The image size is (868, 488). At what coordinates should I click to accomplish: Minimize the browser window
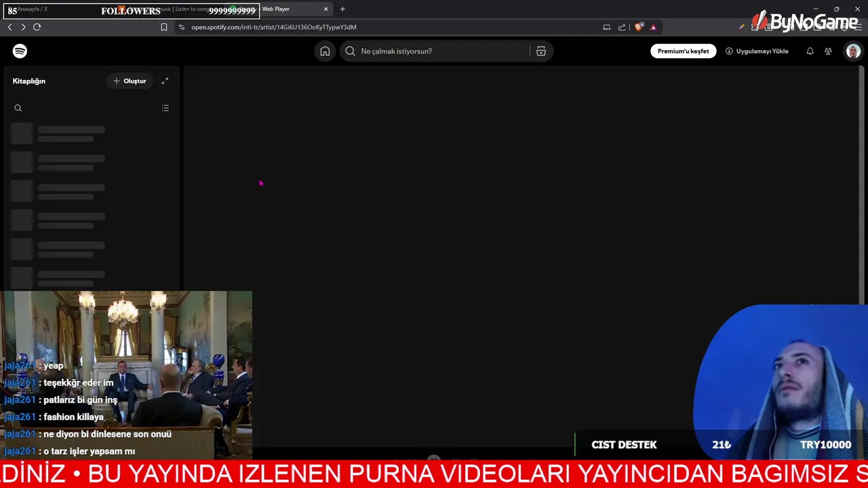[x=815, y=9]
